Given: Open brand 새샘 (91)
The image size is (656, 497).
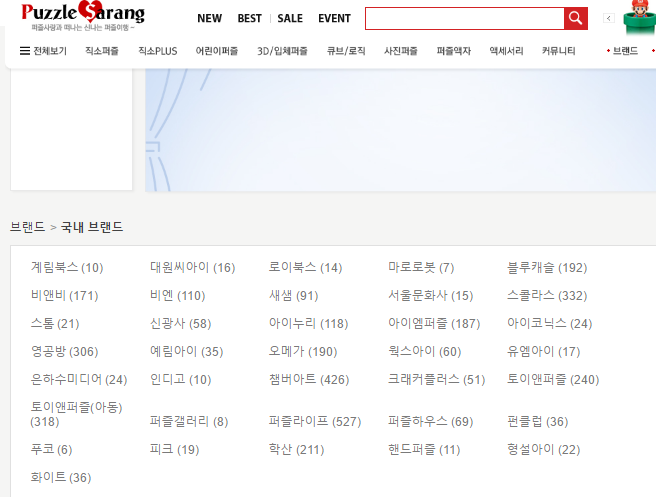Looking at the screenshot, I should coord(293,295).
